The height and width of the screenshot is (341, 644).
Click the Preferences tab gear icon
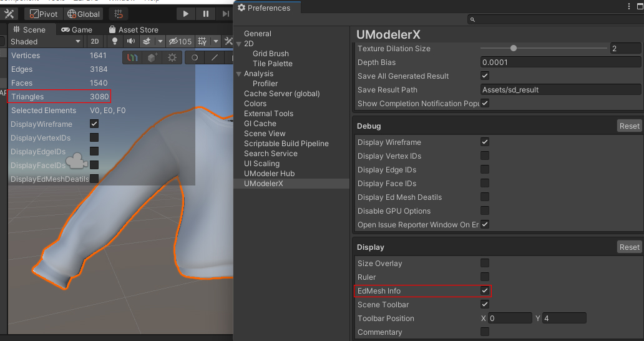point(241,7)
